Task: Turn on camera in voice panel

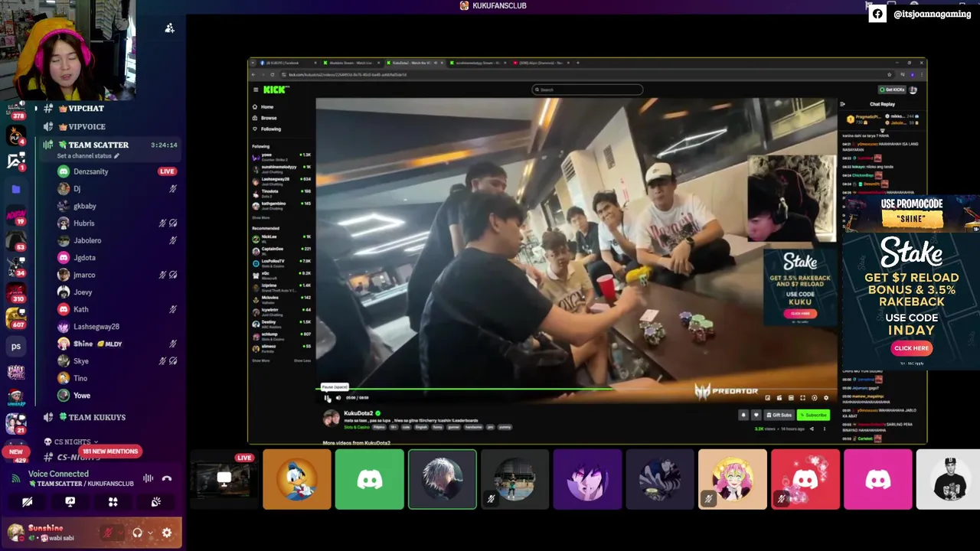Action: pos(28,502)
